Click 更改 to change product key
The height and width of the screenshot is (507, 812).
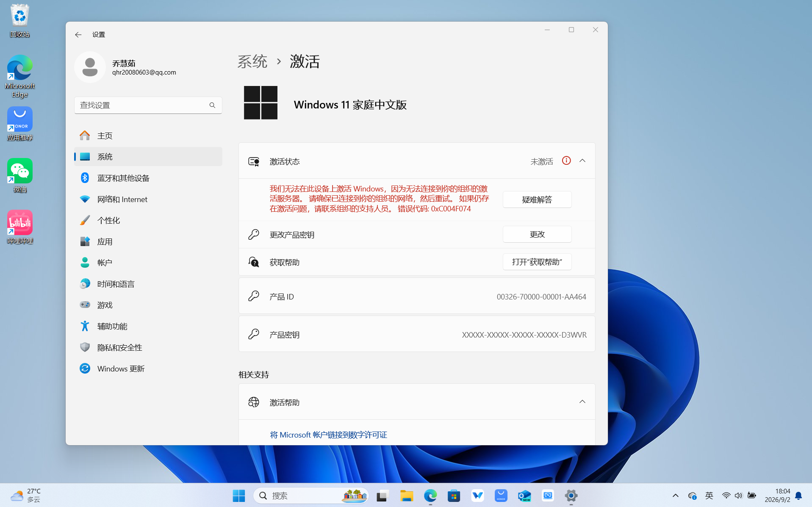(x=537, y=234)
